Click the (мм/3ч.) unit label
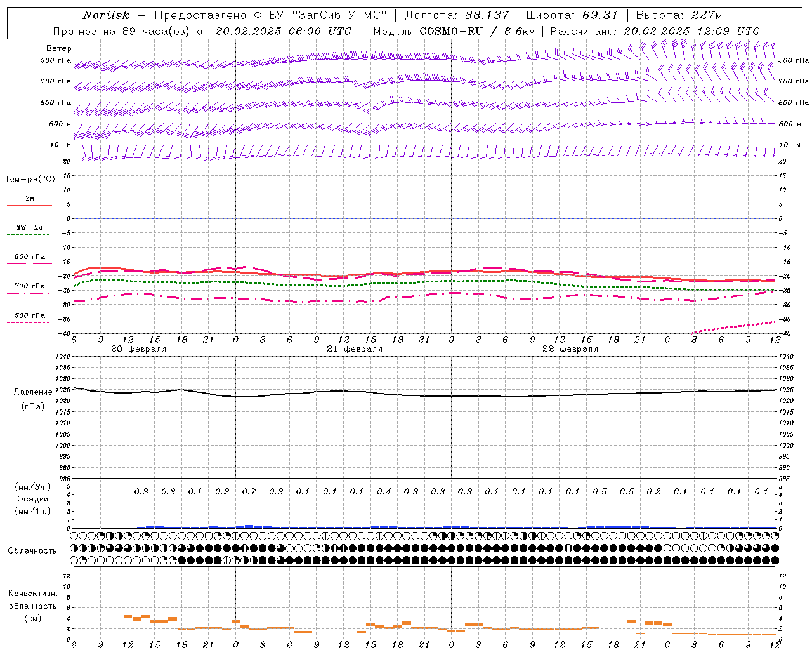Viewport: 812px width, 650px height. [32, 487]
